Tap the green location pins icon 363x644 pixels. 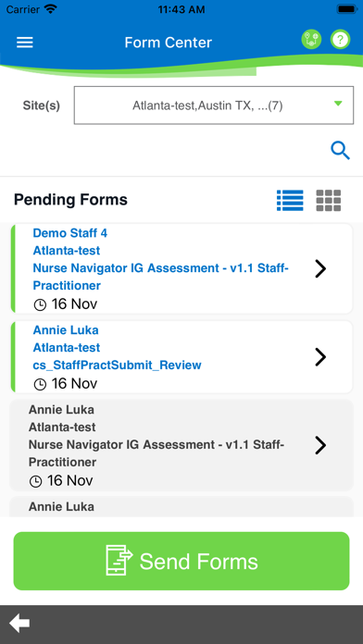click(x=311, y=40)
